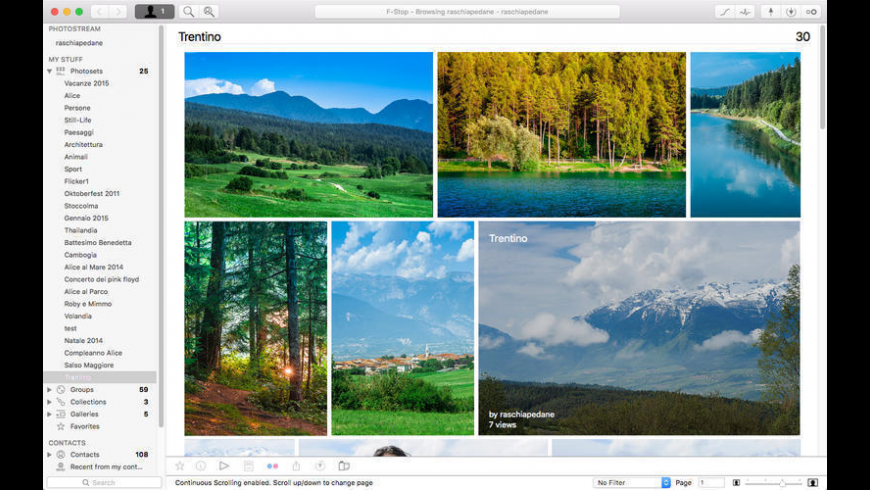Click the Page number input field
Image resolution: width=870 pixels, height=490 pixels.
pyautogui.click(x=711, y=483)
